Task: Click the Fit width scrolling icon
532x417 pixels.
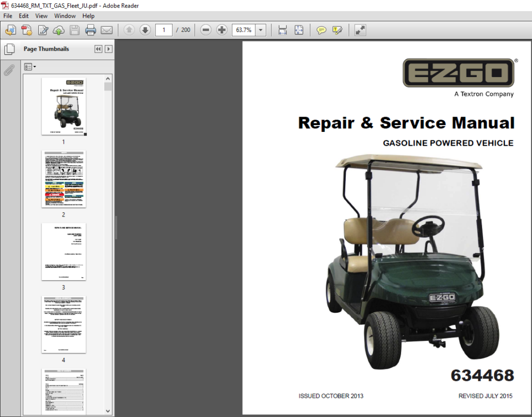Action: tap(282, 30)
